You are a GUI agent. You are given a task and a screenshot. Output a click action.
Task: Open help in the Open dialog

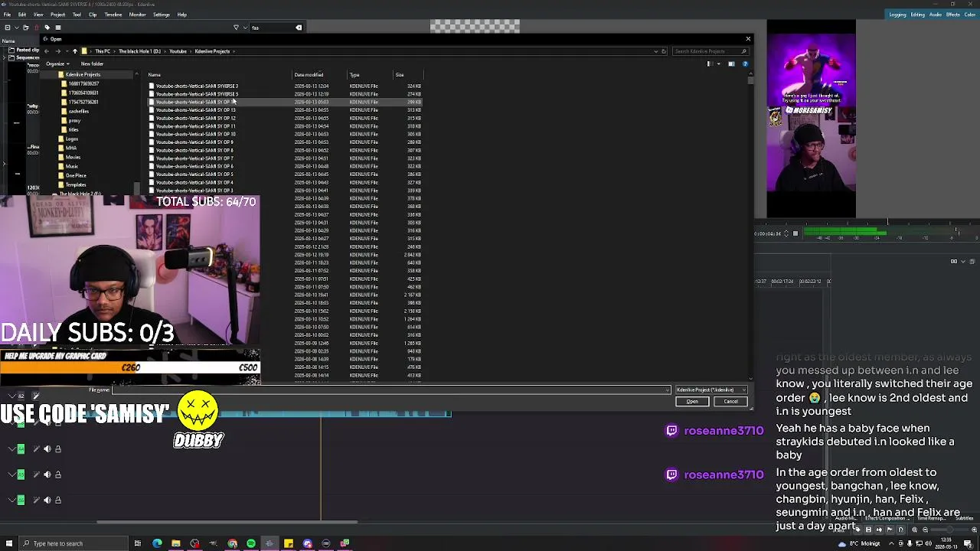tap(745, 64)
